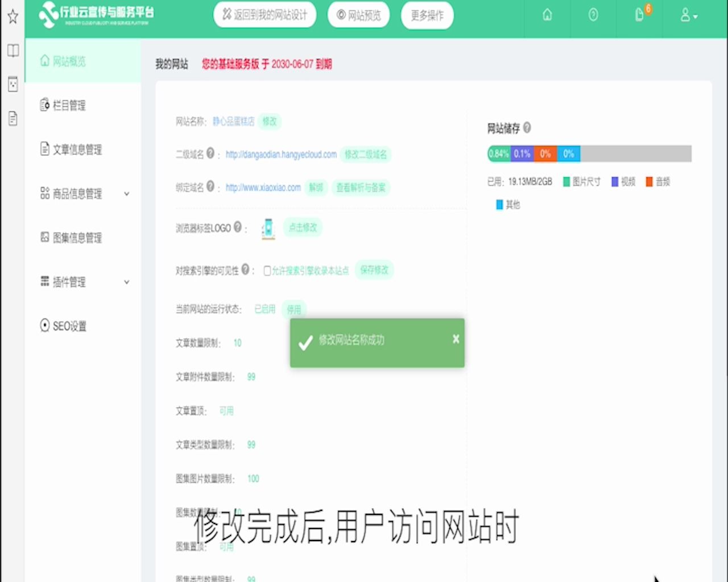Viewport: 728px width, 582px height.
Task: Click help icon beside 网站储存
Action: tap(527, 127)
